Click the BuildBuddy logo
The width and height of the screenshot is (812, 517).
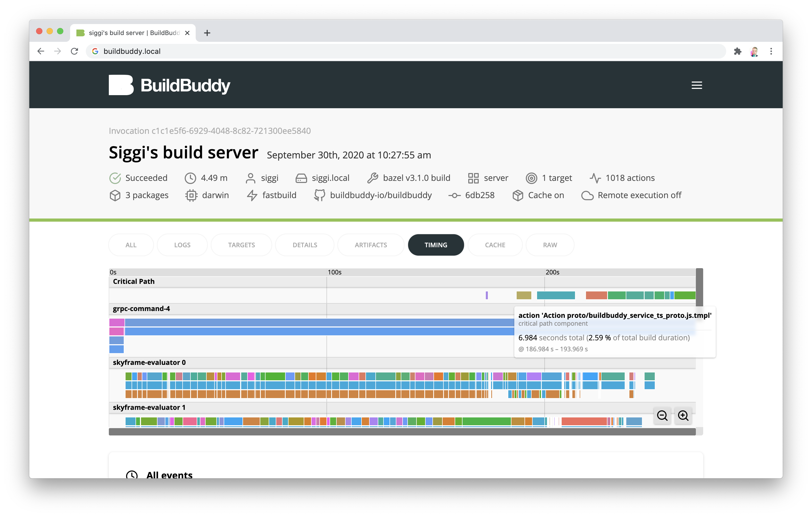tap(169, 85)
